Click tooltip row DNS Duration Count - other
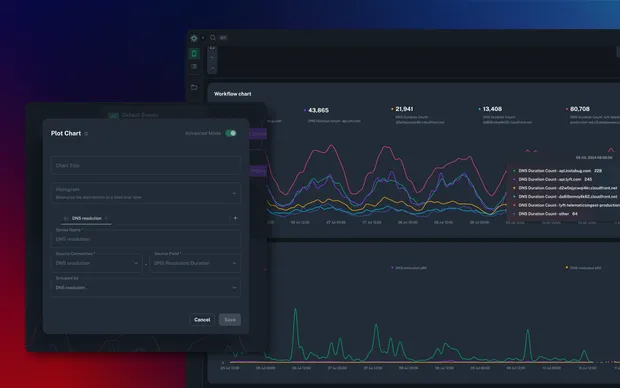The width and height of the screenshot is (620, 388). pos(545,214)
